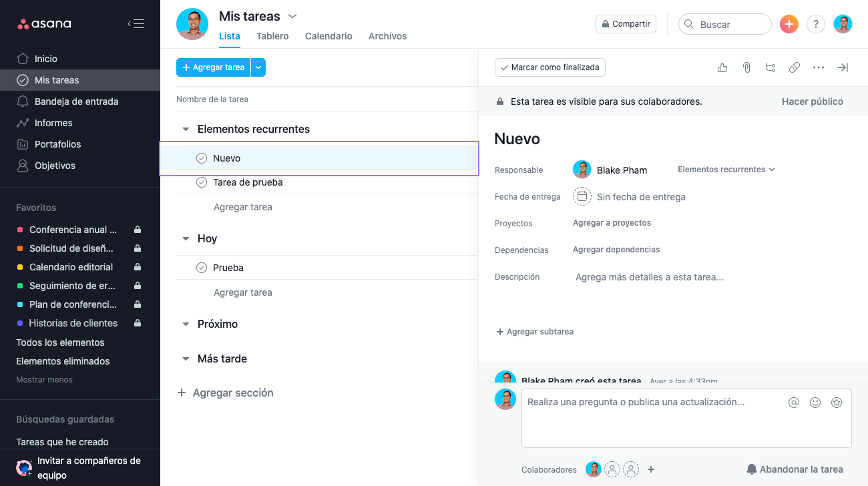Click the Asana logo
The image size is (868, 486).
click(44, 24)
